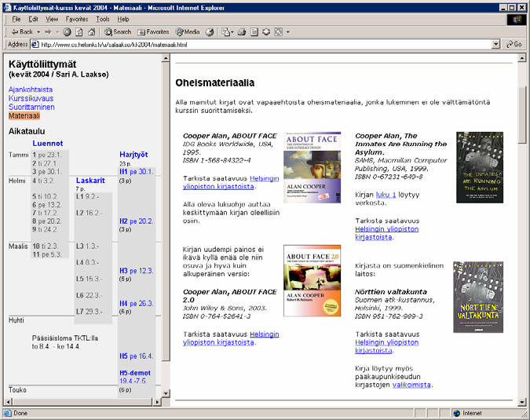Click the left frame vertical scrollbar thumb
This screenshot has width=530, height=420.
pyautogui.click(x=166, y=211)
